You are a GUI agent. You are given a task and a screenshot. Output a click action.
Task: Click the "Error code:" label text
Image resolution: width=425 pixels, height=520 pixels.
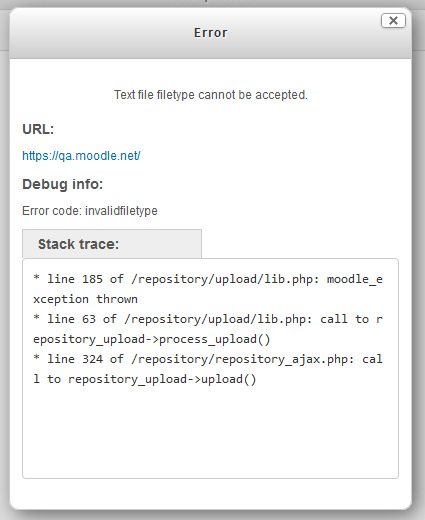click(52, 211)
